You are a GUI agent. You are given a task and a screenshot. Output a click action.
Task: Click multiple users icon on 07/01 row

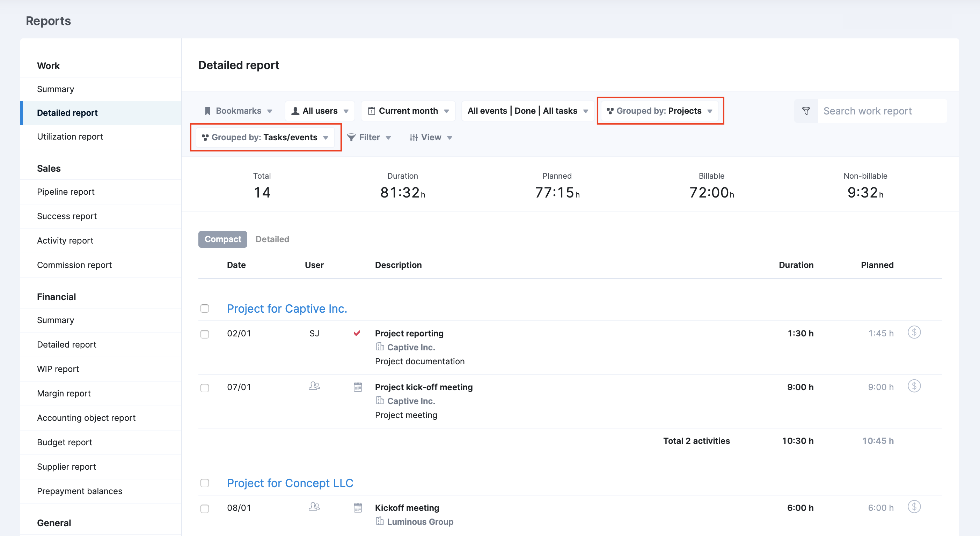[x=314, y=386]
